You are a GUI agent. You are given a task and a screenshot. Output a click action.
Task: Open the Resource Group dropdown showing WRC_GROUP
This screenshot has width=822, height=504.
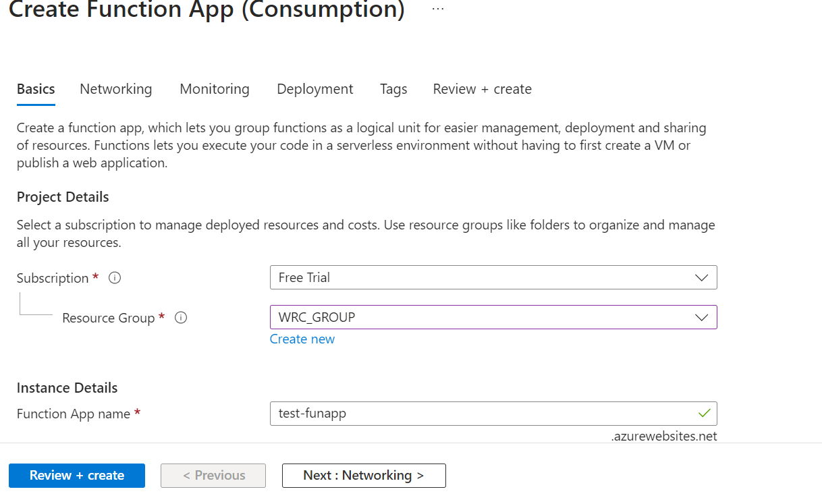(493, 317)
